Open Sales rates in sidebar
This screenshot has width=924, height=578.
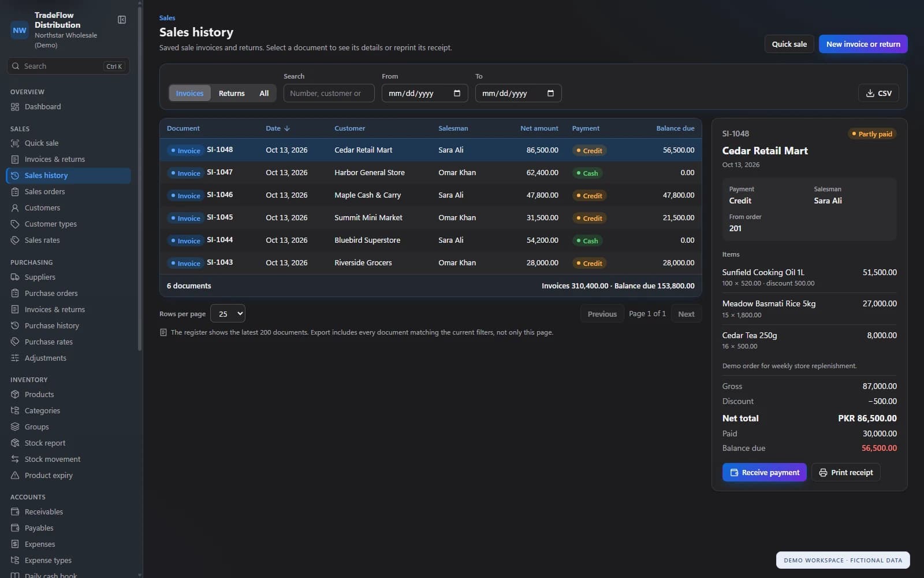(68, 240)
